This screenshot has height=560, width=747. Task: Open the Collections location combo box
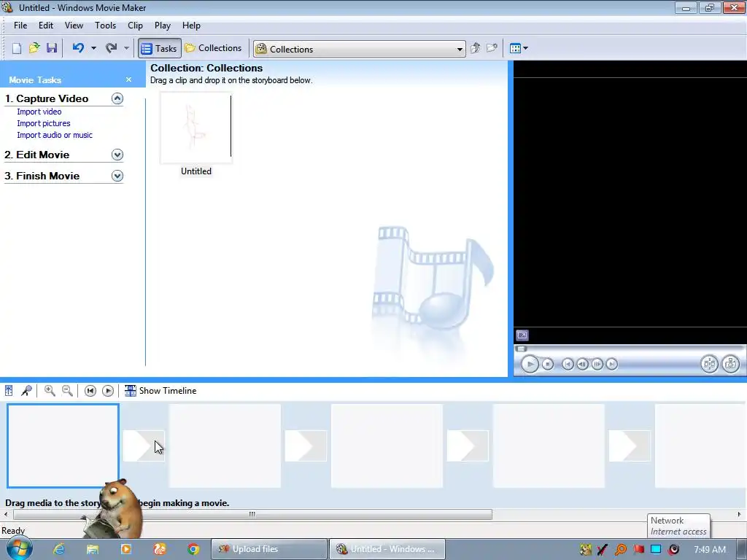click(x=360, y=49)
